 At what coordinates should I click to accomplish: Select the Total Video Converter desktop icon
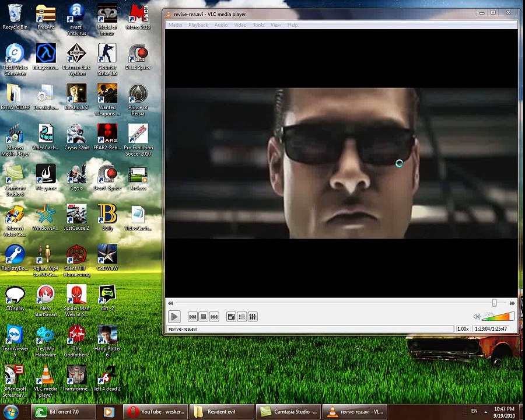(x=15, y=60)
